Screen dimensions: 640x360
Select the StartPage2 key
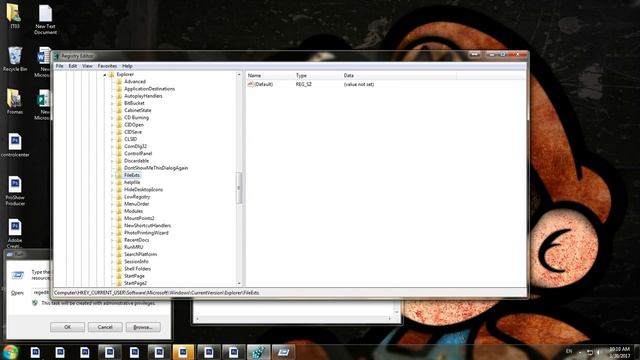coord(136,283)
